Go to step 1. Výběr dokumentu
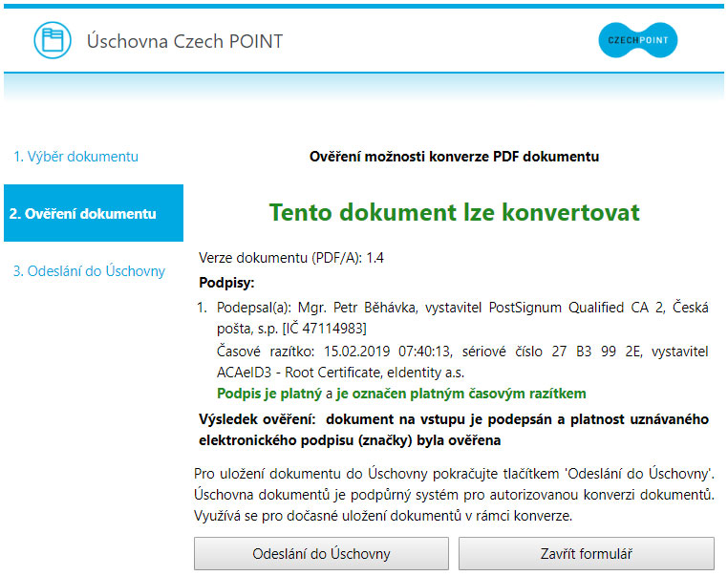This screenshot has width=728, height=576. 75,157
